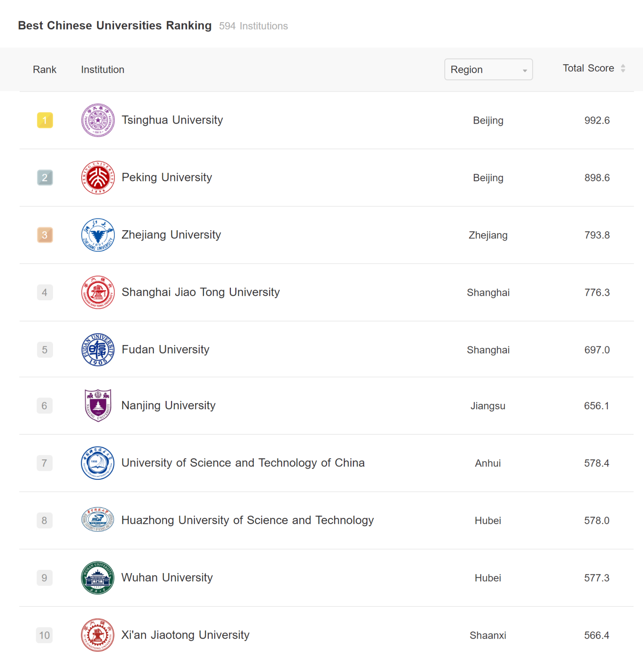This screenshot has height=672, width=643.
Task: Click the Institution column header
Action: point(103,69)
